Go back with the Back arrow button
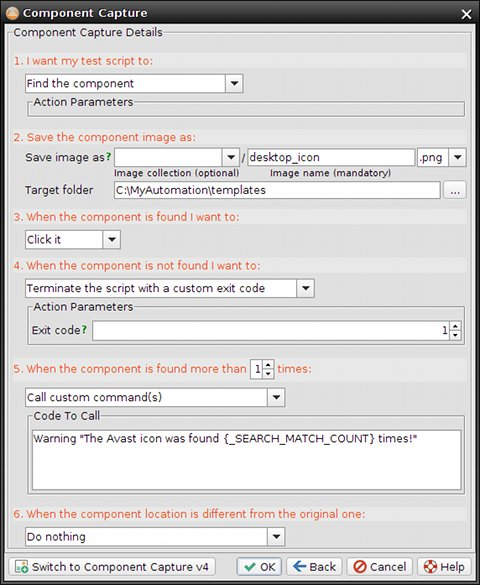 (x=314, y=567)
